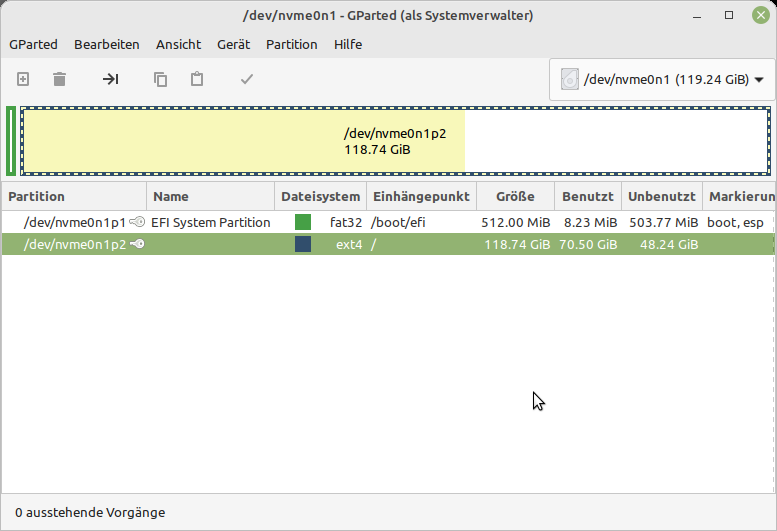
Task: Click the dark blue ext4 color swatch
Action: 303,244
